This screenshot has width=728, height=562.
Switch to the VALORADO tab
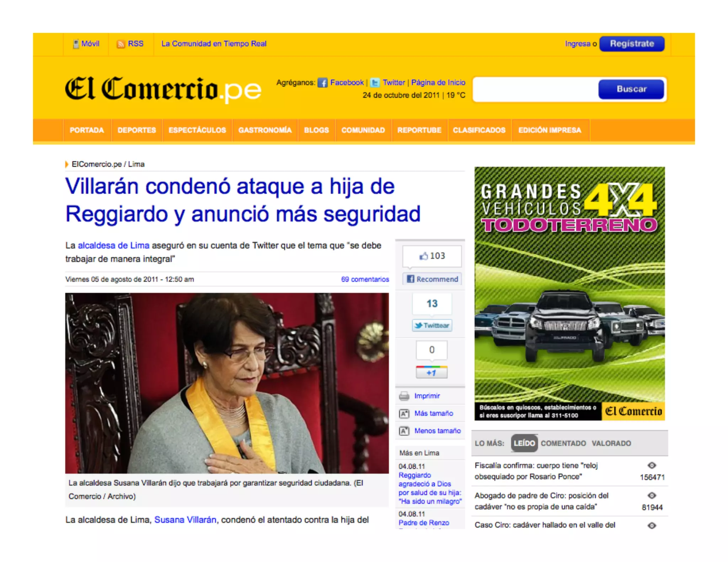611,443
